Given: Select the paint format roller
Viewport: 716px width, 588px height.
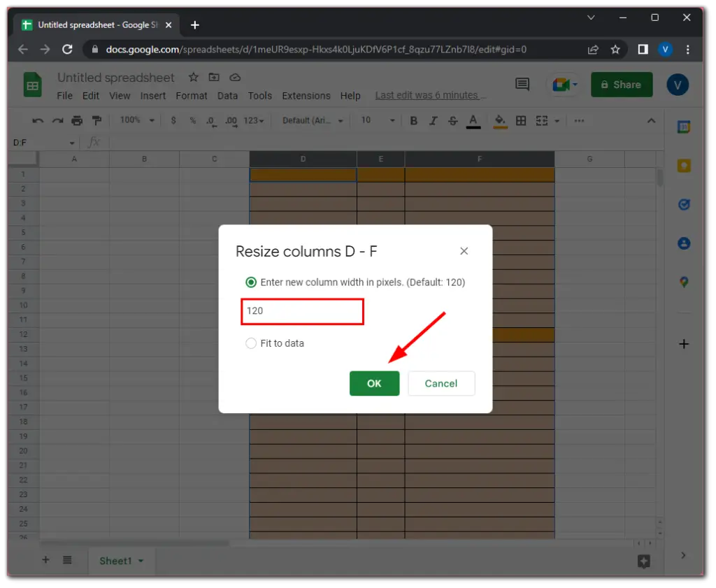Looking at the screenshot, I should 96,121.
